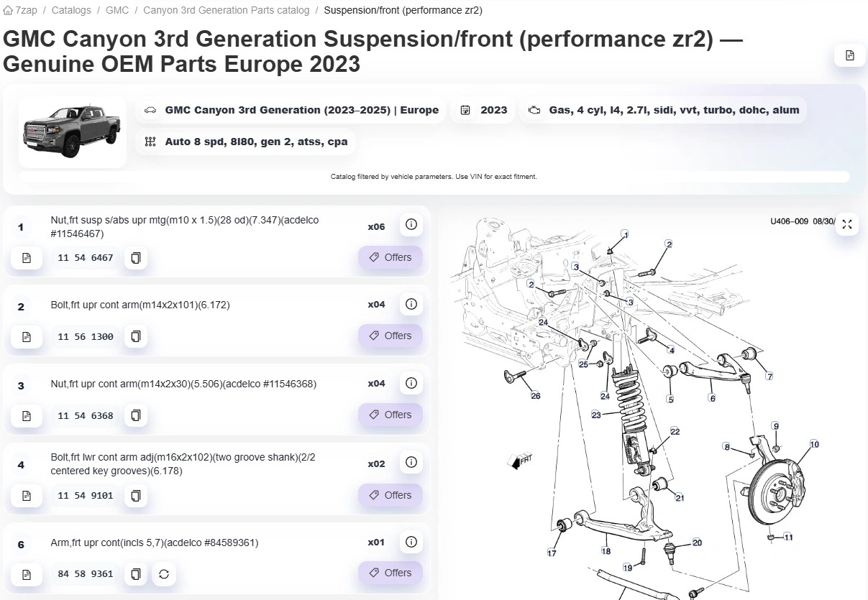View Offers for upper control arm 84 58 9361

[390, 573]
